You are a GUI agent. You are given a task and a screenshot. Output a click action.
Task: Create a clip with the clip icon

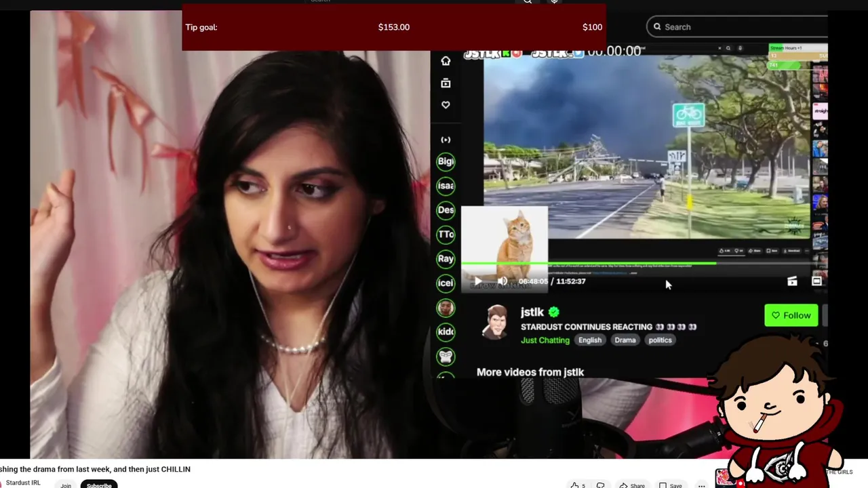(792, 281)
